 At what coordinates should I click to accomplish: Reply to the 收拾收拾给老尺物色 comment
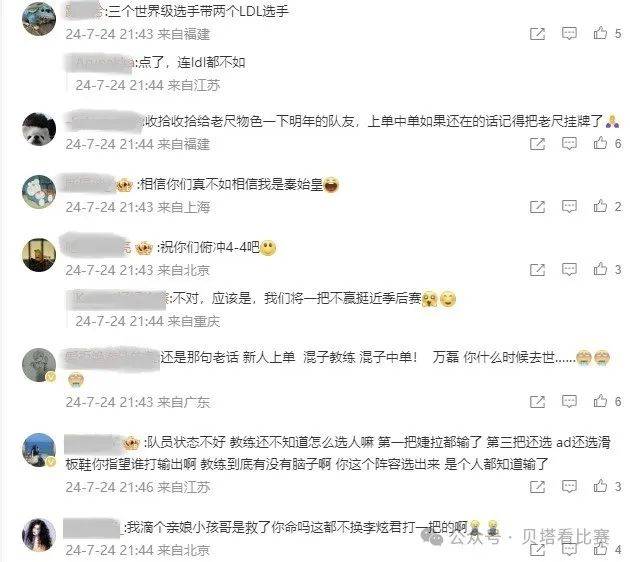tap(569, 144)
